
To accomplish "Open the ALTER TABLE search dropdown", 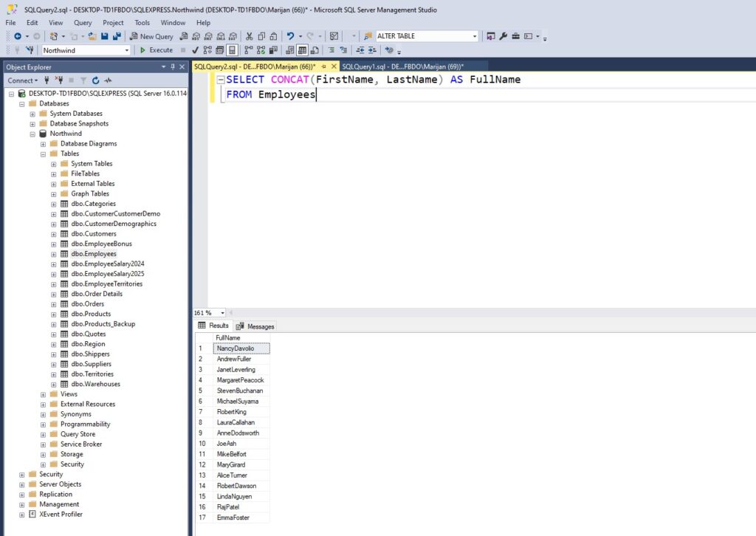I will [x=475, y=36].
